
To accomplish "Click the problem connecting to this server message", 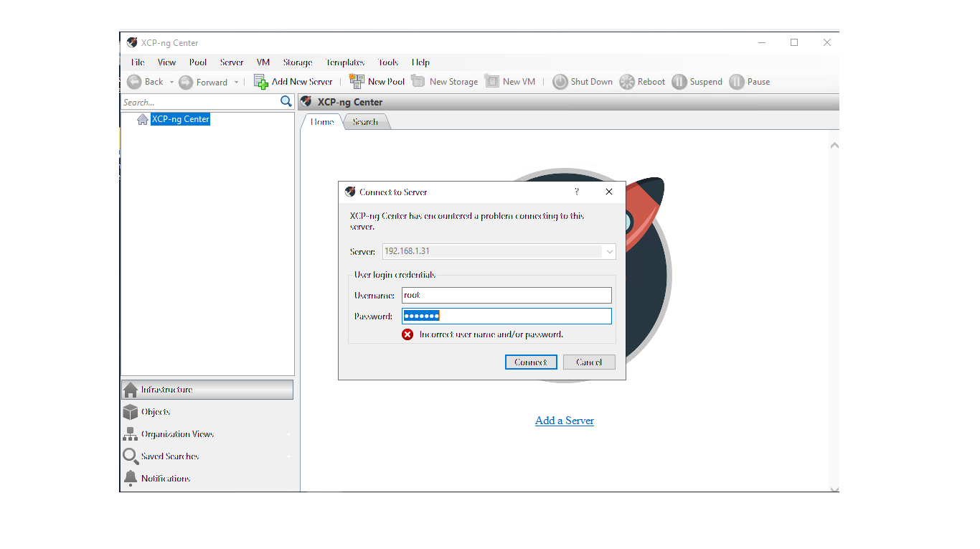I will pos(467,221).
